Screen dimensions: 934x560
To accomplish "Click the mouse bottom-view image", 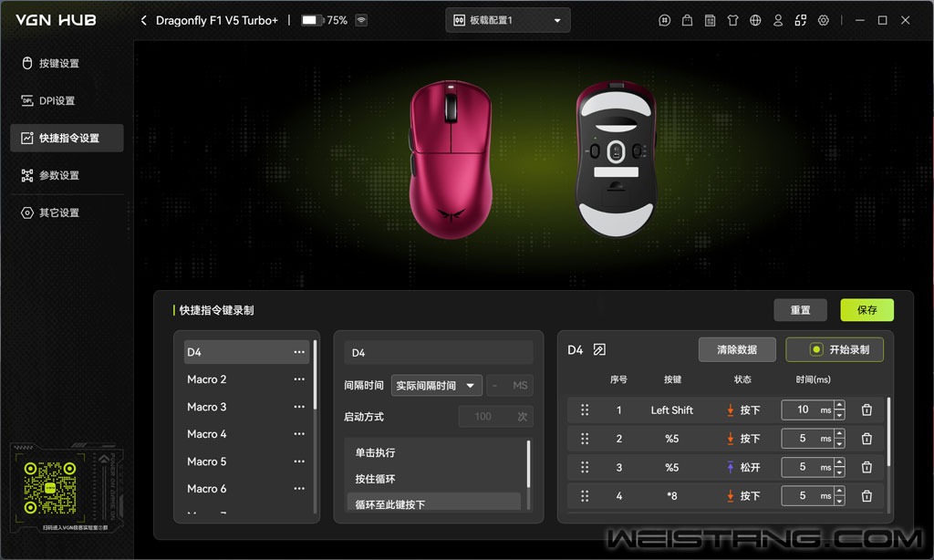I will [616, 159].
